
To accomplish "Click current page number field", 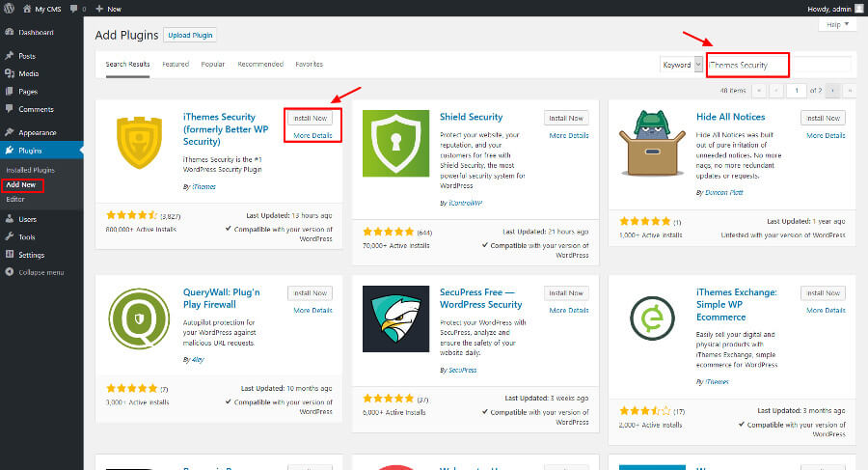I will click(x=797, y=91).
